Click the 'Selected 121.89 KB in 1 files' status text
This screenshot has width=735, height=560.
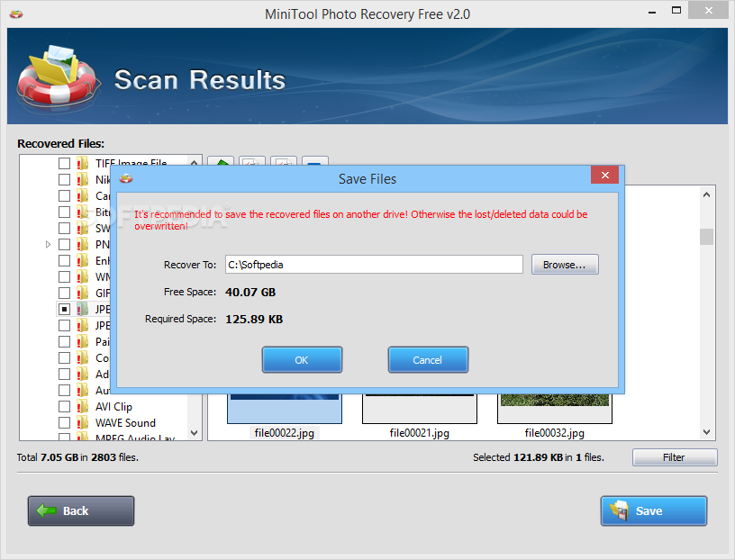(538, 457)
